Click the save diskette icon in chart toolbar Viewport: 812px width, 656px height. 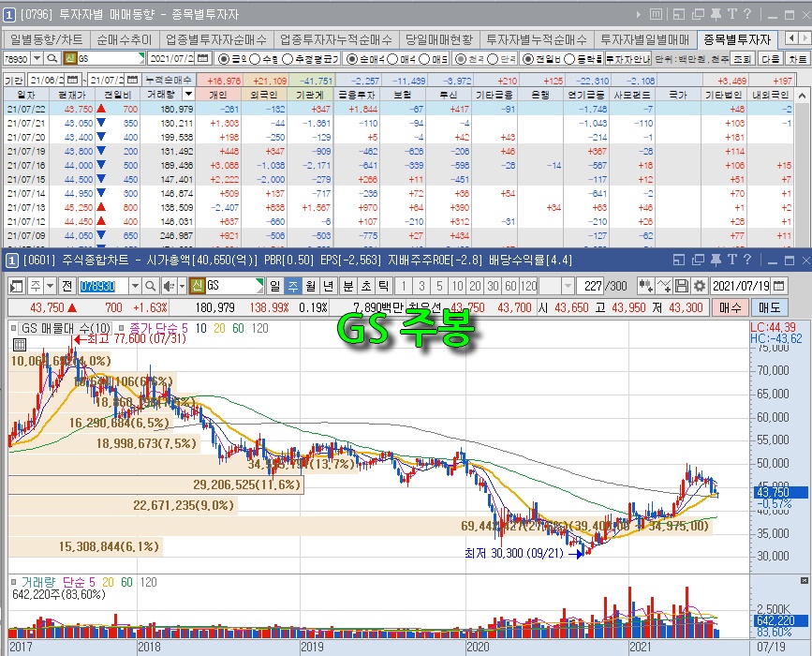coord(682,286)
